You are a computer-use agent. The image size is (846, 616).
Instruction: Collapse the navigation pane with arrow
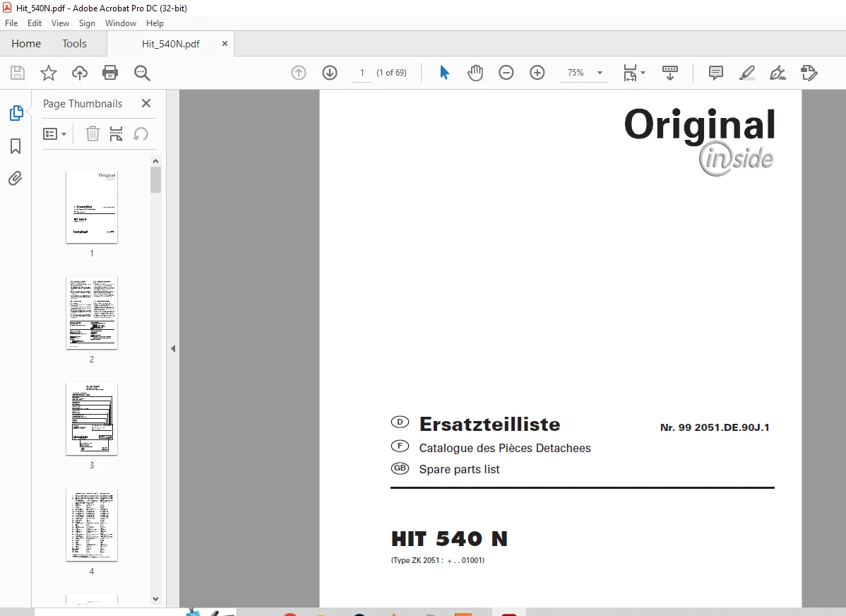[173, 349]
